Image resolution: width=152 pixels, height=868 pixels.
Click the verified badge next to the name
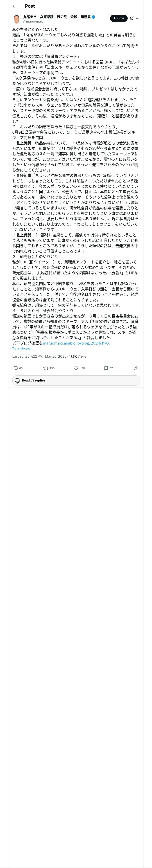[x=93, y=16]
